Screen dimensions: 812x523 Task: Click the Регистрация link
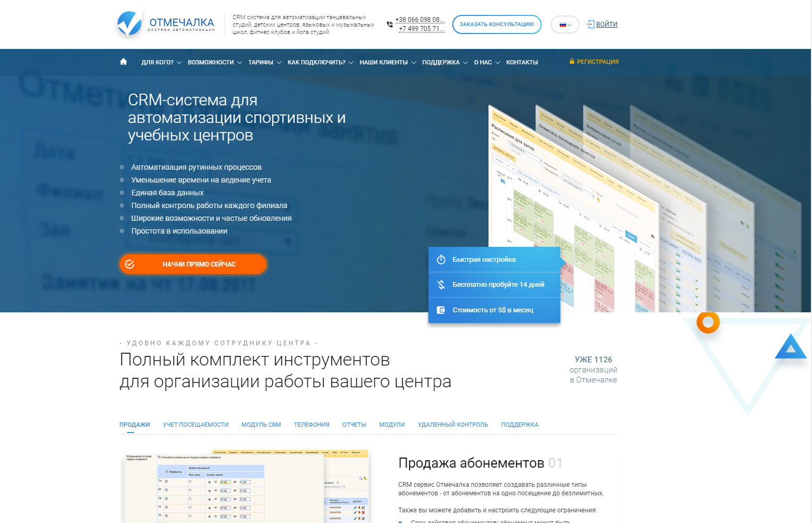pyautogui.click(x=598, y=62)
